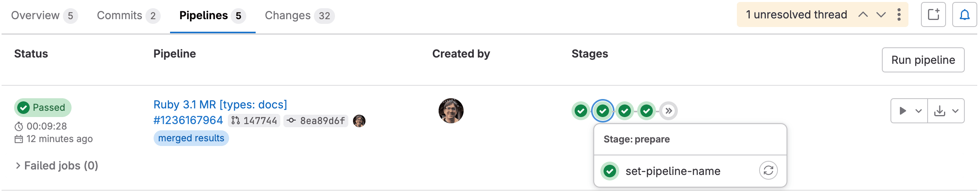Click the add to-do icon button
The width and height of the screenshot is (980, 191).
click(x=933, y=15)
